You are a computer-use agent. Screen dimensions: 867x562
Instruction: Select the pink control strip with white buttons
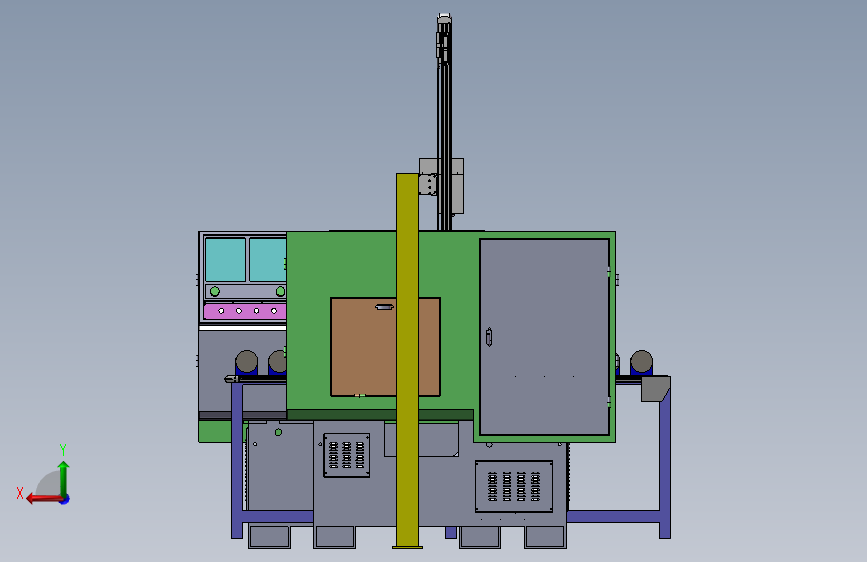point(245,311)
